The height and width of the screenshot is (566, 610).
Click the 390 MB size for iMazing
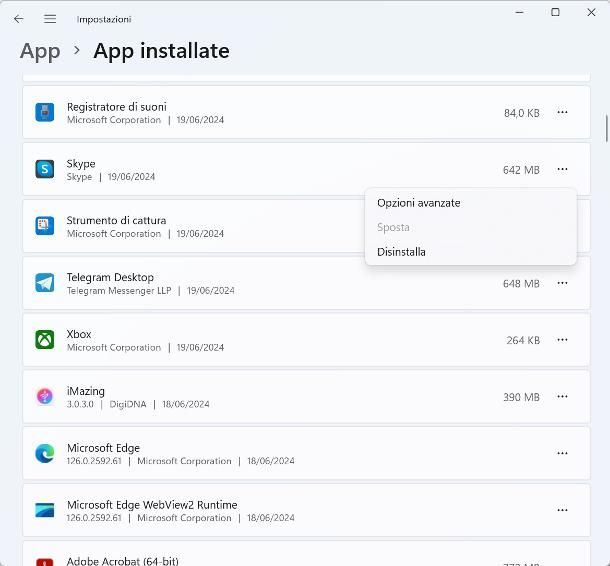[x=521, y=397]
